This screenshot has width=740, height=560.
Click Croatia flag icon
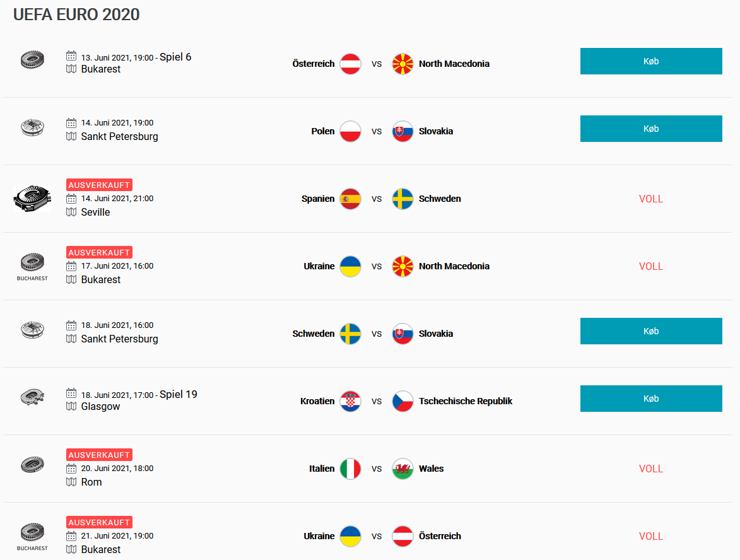[x=350, y=401]
